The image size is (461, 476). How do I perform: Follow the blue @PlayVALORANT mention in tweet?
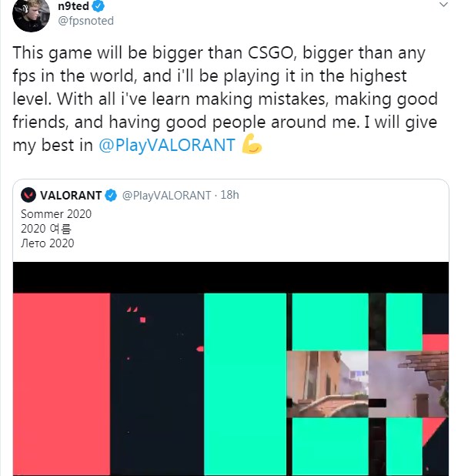point(167,145)
